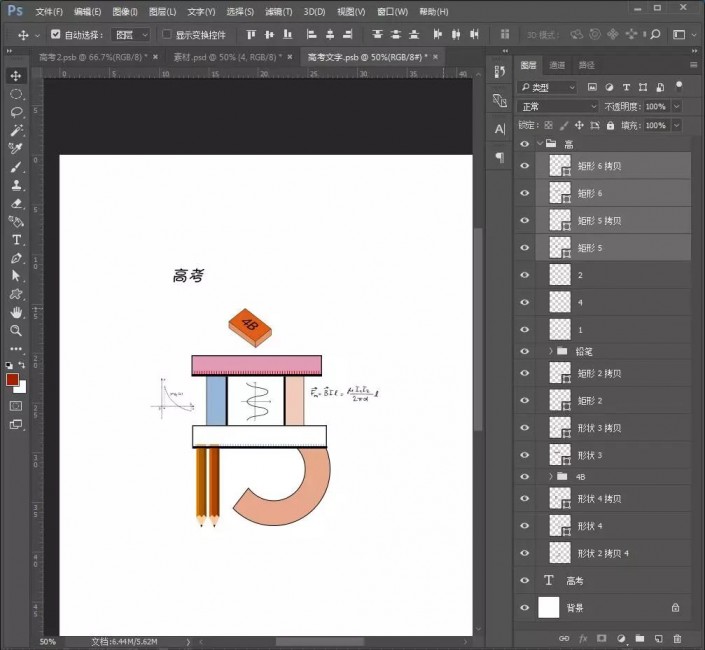Select the 形状 4 拷贝 layer

[x=613, y=499]
